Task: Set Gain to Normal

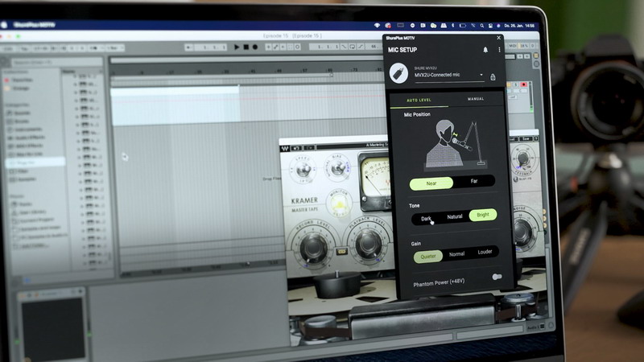Action: [x=456, y=253]
